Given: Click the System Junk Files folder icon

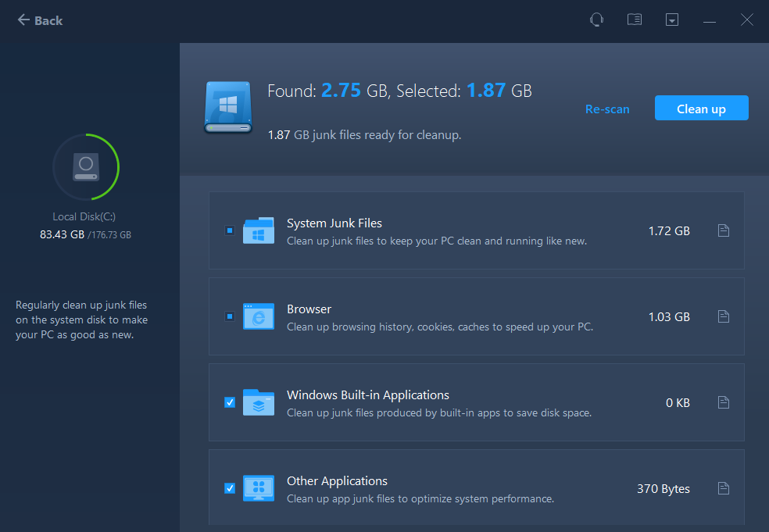Looking at the screenshot, I should (258, 230).
